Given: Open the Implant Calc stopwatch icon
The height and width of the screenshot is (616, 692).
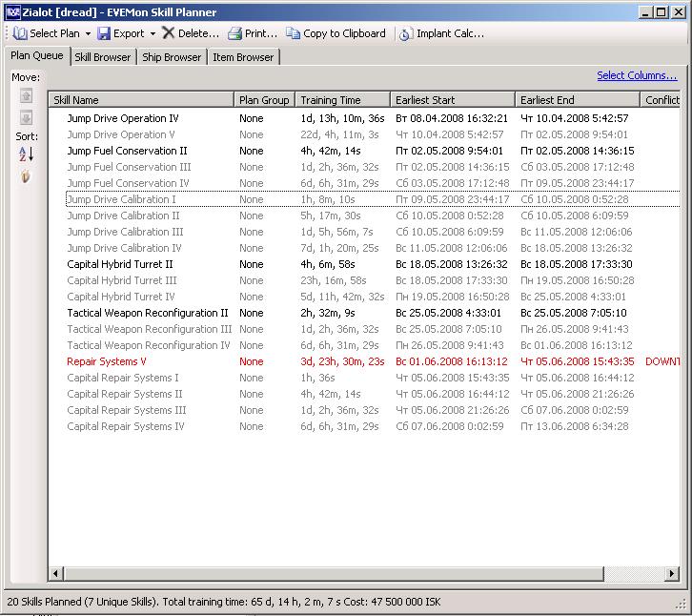Looking at the screenshot, I should (406, 34).
